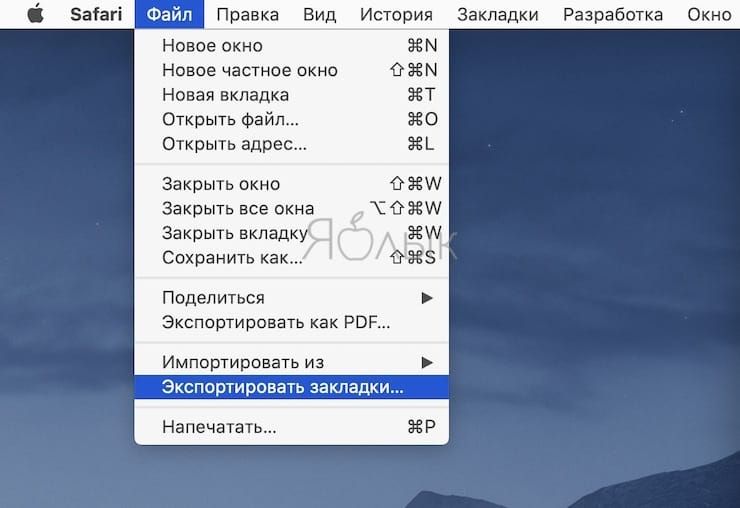Expand the Поделиться submenu
The height and width of the screenshot is (508, 740).
pyautogui.click(x=292, y=298)
